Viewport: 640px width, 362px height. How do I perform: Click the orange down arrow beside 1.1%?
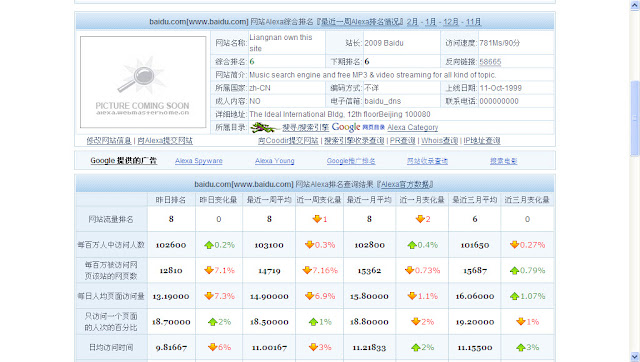coord(412,295)
